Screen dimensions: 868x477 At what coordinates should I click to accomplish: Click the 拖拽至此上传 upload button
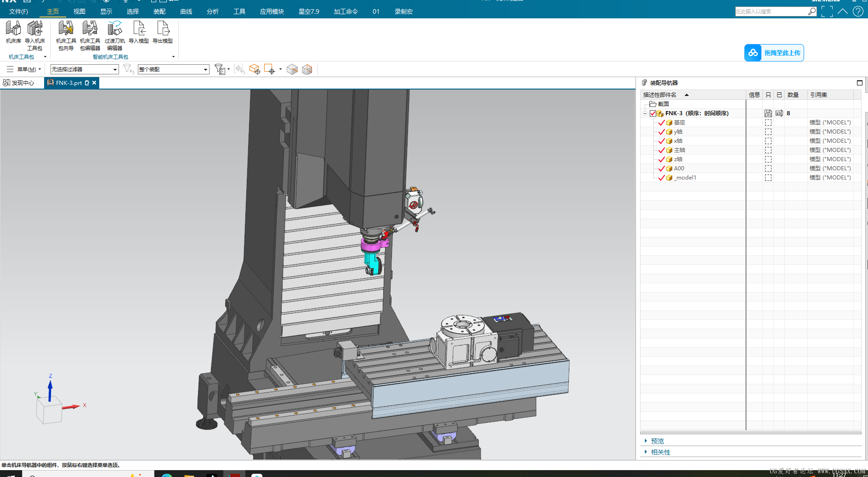pos(774,53)
